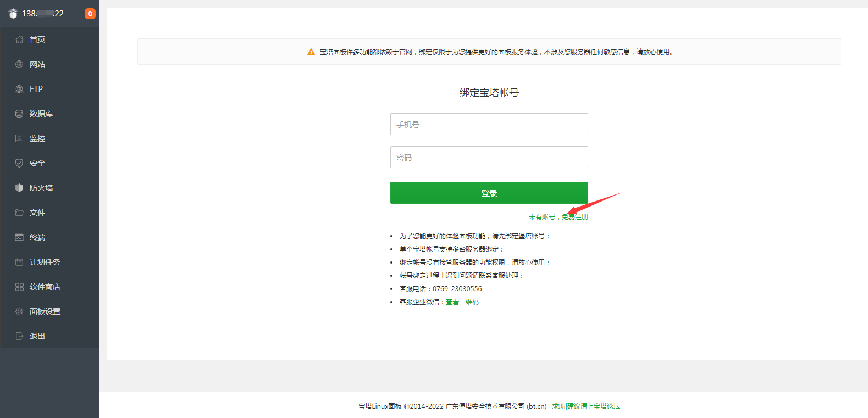This screenshot has width=868, height=418.
Task: Open the 软件商店 section
Action: pyautogui.click(x=49, y=287)
